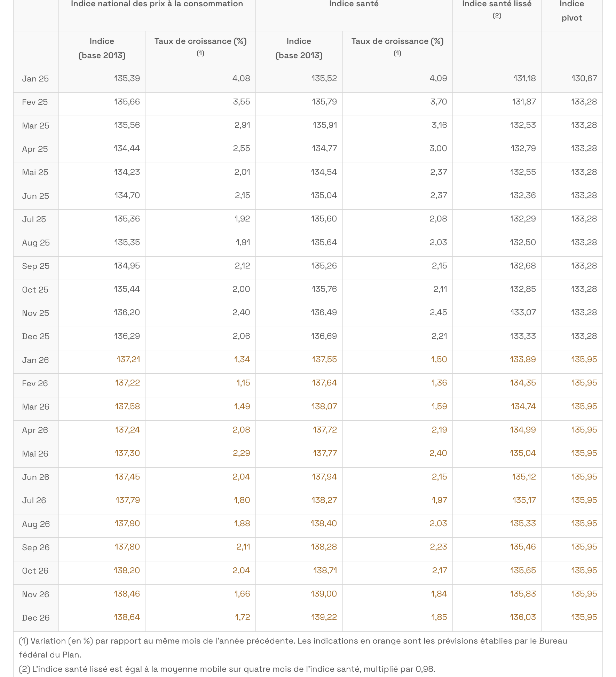Click the Nov 25 smoothed health index 133,07
Viewport: 616px width, 677px height.
click(523, 312)
